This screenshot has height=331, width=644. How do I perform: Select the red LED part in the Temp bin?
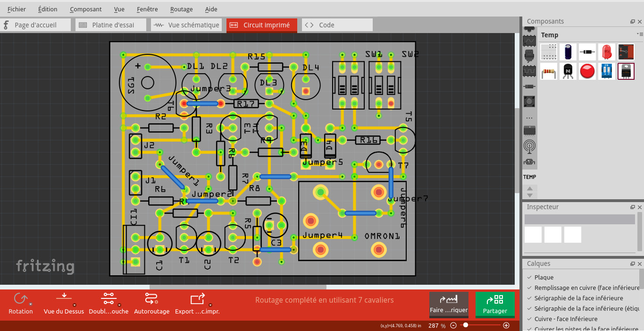click(606, 52)
